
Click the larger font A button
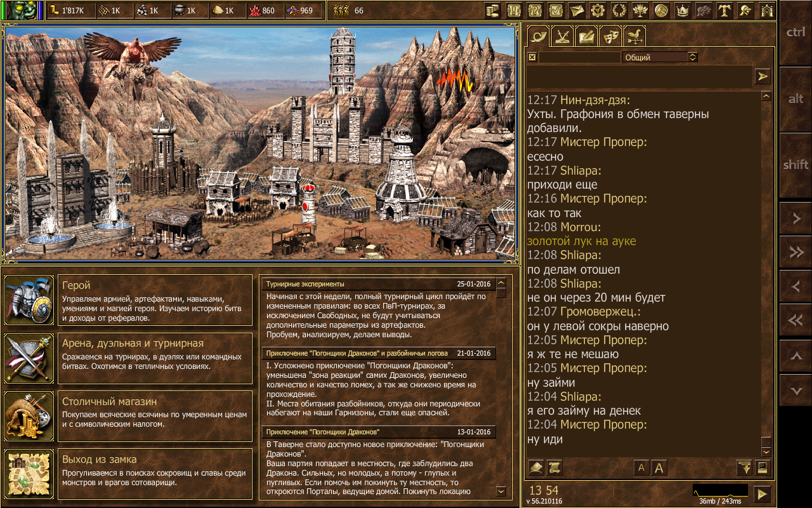click(x=659, y=468)
